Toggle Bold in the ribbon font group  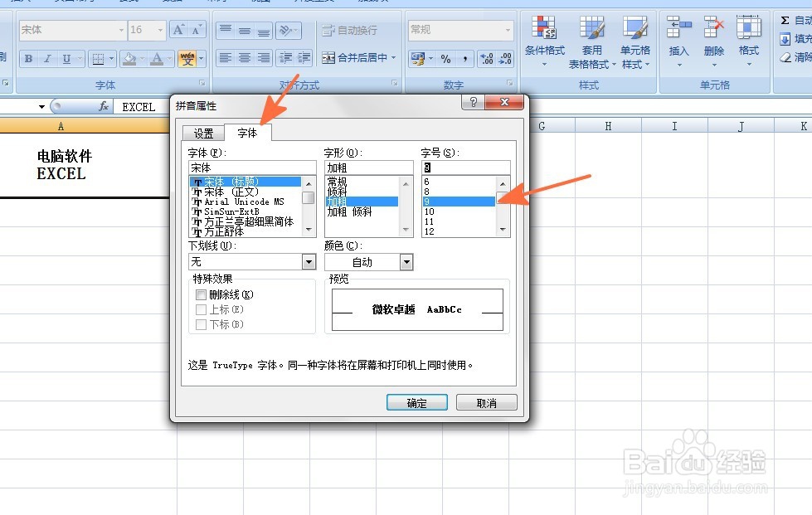click(x=28, y=59)
